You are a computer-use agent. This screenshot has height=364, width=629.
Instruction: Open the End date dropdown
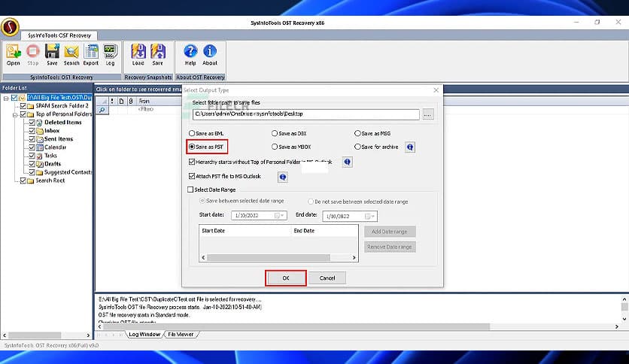pyautogui.click(x=370, y=217)
